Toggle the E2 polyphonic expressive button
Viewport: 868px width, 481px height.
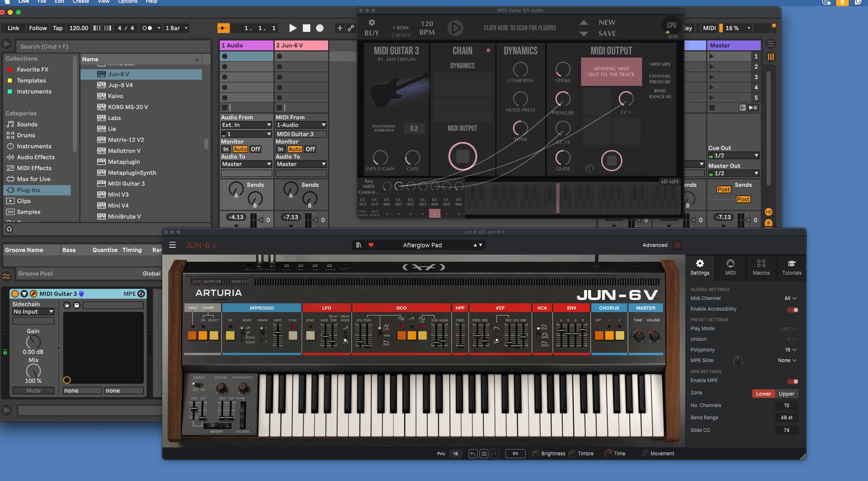(x=414, y=128)
